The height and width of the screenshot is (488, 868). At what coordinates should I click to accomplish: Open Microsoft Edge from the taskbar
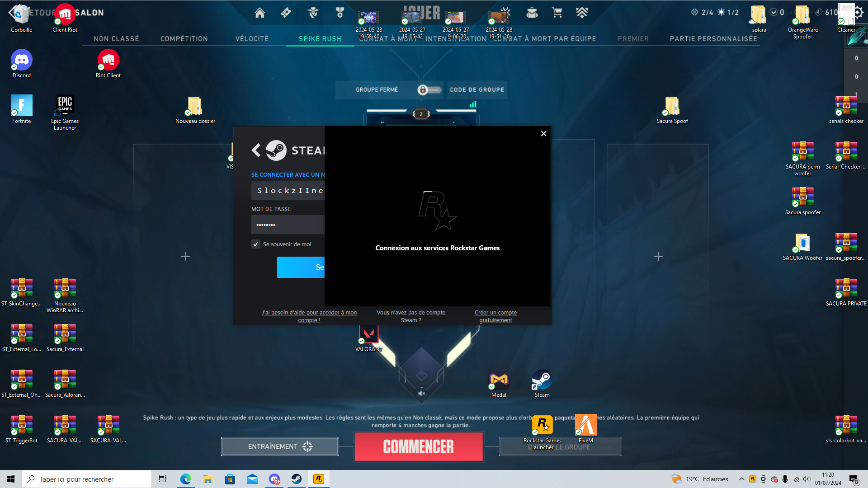tap(185, 479)
